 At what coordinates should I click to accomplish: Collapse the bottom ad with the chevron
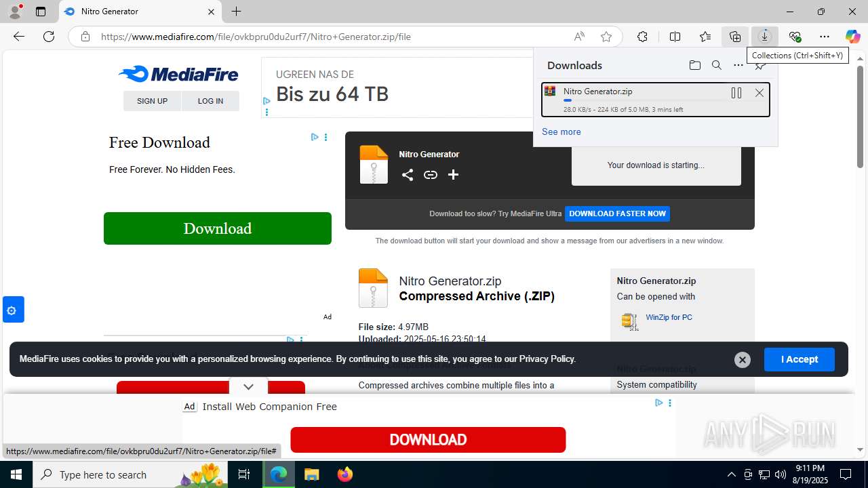pyautogui.click(x=248, y=386)
